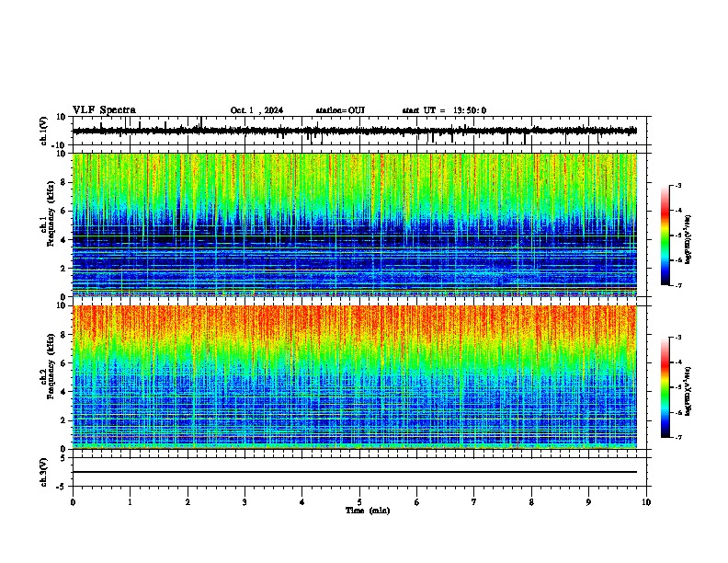Click the ch.1 colorbar "log(PSD)(V²/Hz)" label
728x563 pixels.
[x=688, y=240]
